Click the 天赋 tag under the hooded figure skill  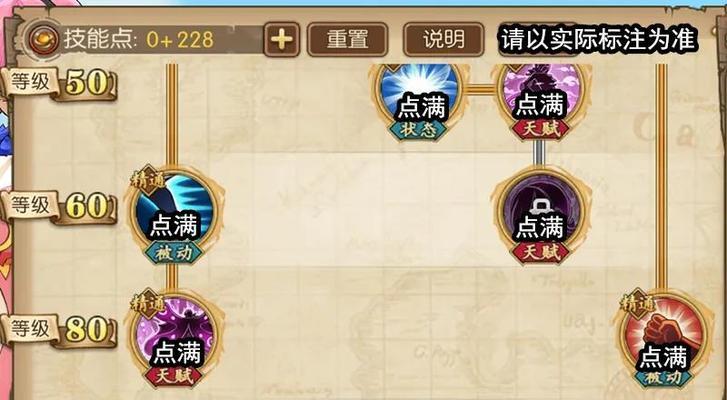point(540,253)
